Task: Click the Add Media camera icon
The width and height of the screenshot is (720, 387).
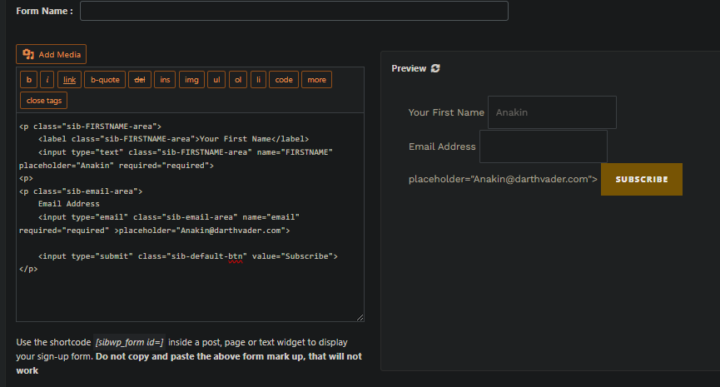Action: click(x=28, y=54)
